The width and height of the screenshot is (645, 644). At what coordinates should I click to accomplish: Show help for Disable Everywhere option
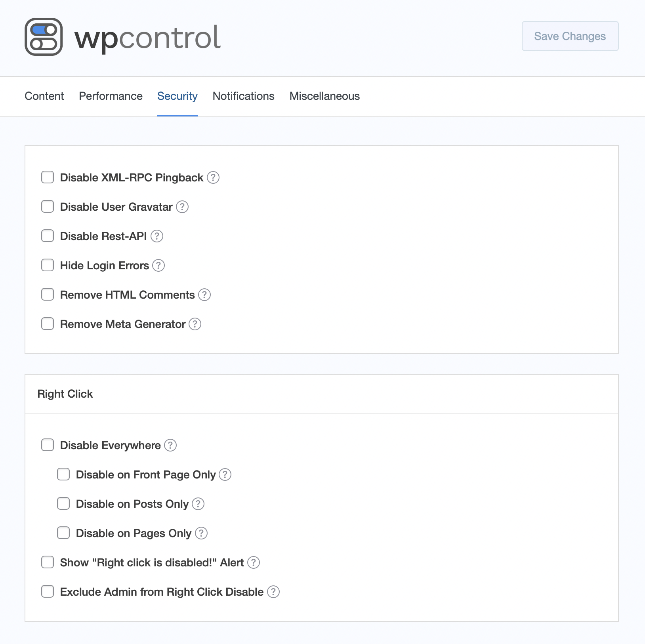tap(170, 445)
